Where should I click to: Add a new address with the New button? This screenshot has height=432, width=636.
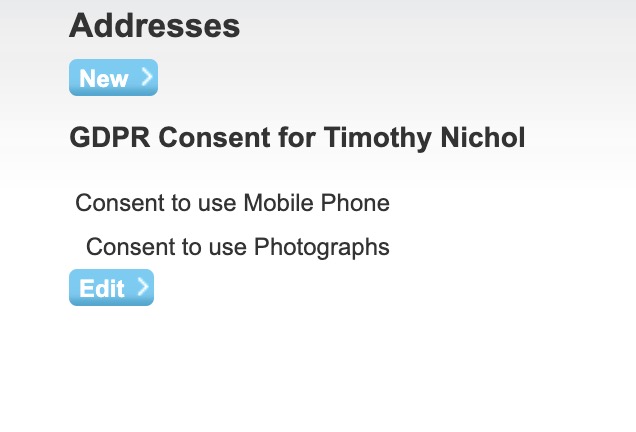113,78
